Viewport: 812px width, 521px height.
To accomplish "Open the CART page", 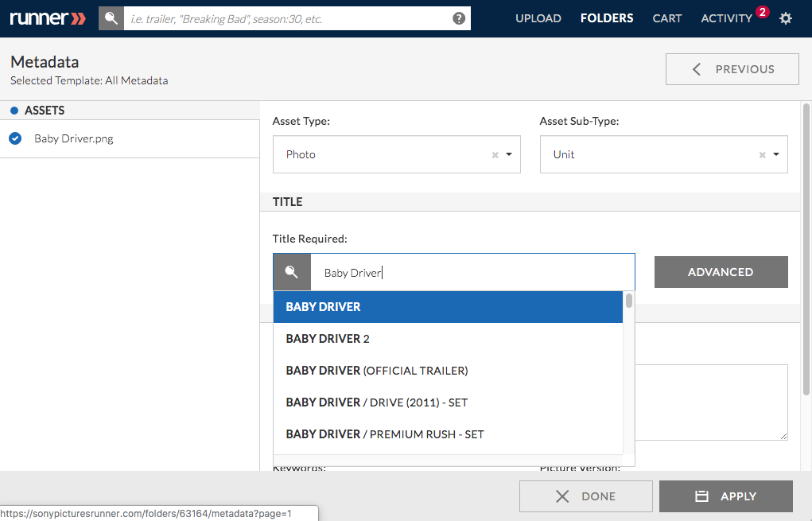I will coord(667,18).
